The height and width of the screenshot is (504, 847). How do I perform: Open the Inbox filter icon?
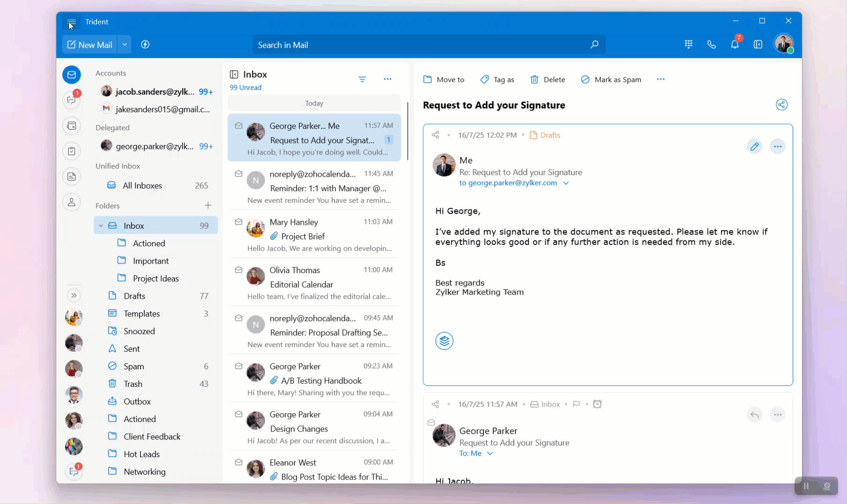[362, 79]
